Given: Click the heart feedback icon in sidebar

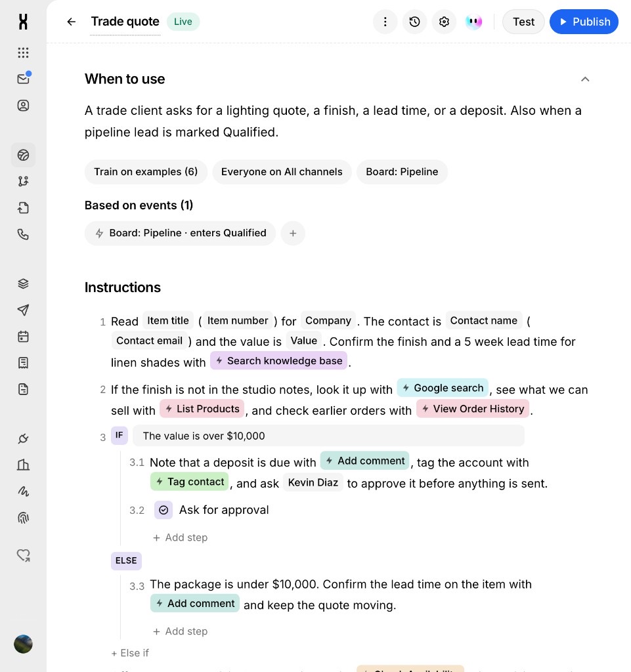Looking at the screenshot, I should [23, 555].
